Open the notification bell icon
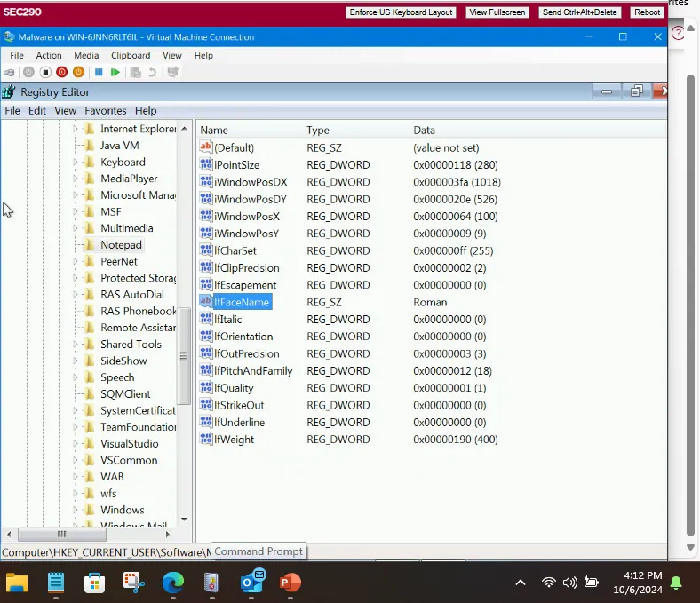The image size is (700, 603). (676, 583)
